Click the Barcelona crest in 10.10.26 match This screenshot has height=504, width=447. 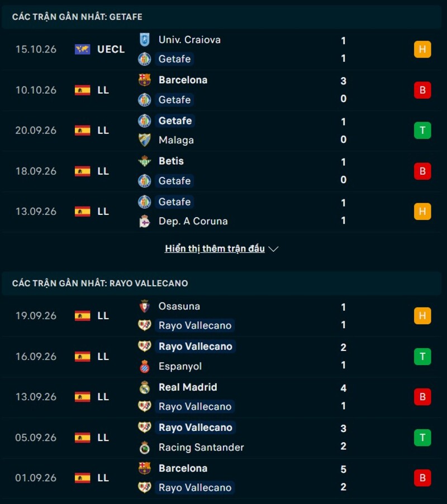coord(145,80)
